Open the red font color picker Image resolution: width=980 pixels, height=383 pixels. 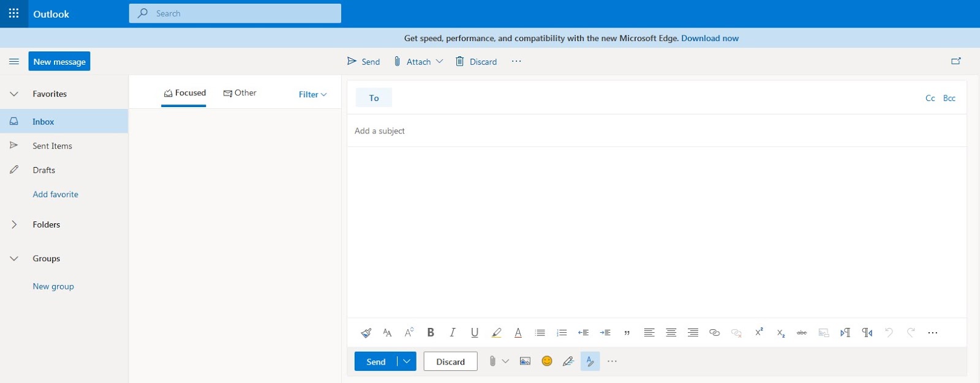518,333
